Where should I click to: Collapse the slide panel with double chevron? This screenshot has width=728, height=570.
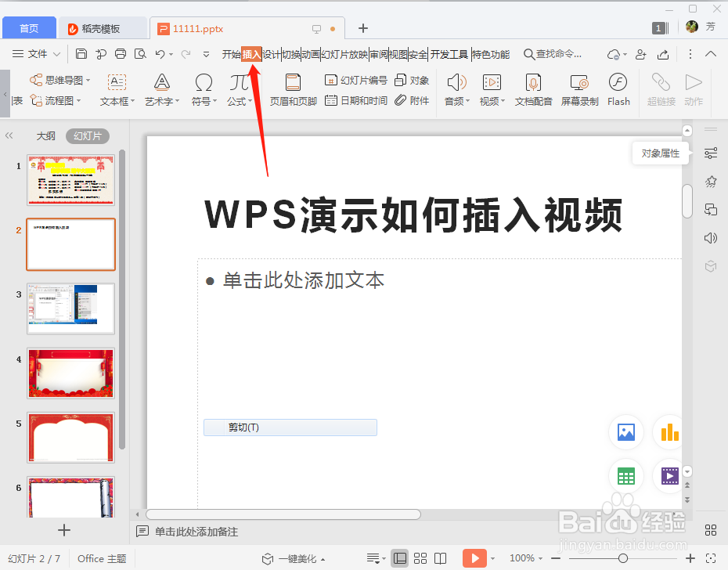[x=9, y=135]
